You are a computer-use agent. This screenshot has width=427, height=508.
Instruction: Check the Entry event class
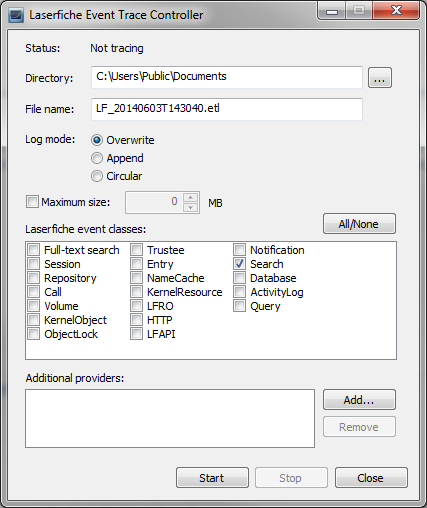pos(136,263)
